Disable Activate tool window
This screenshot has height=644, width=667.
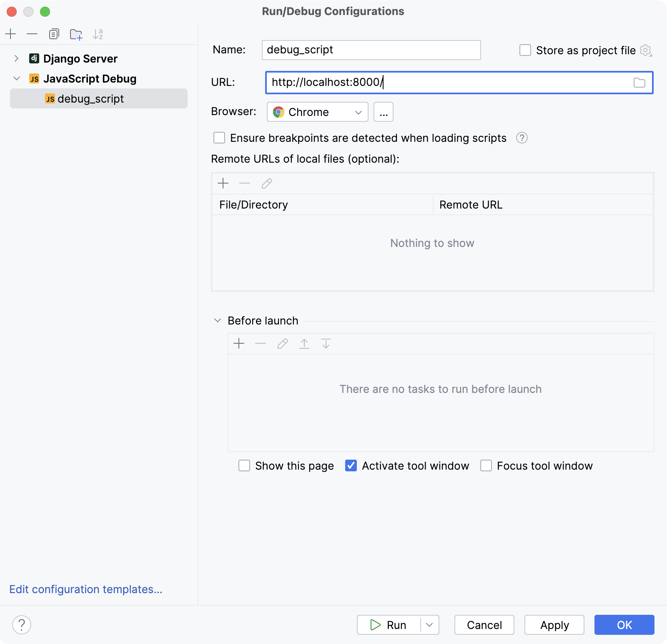[351, 466]
